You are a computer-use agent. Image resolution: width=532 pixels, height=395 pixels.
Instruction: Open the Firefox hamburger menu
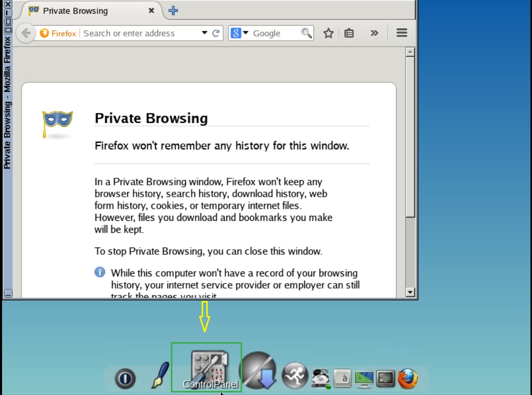pos(402,33)
